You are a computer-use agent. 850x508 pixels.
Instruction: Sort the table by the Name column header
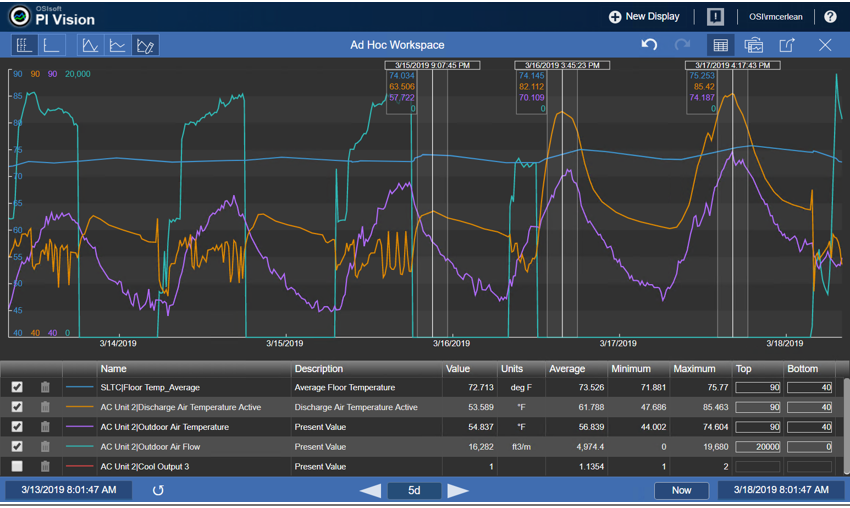click(x=113, y=369)
